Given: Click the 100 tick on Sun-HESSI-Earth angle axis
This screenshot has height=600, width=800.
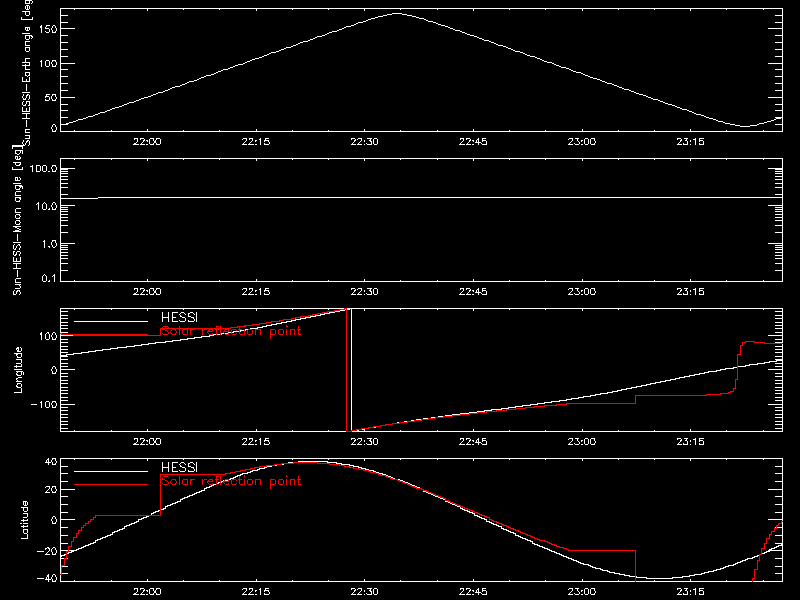Looking at the screenshot, I should click(x=47, y=64).
